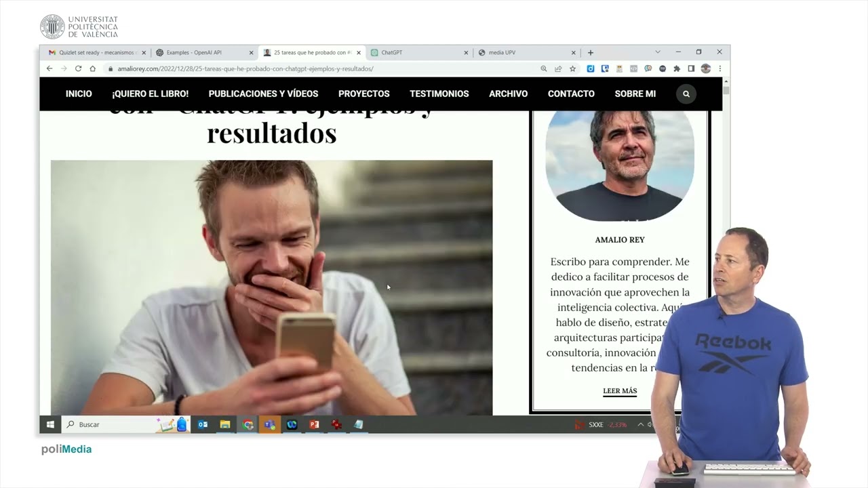Click the SXXE stock widget in taskbar
Screen dimensions: 868x488
tap(601, 425)
